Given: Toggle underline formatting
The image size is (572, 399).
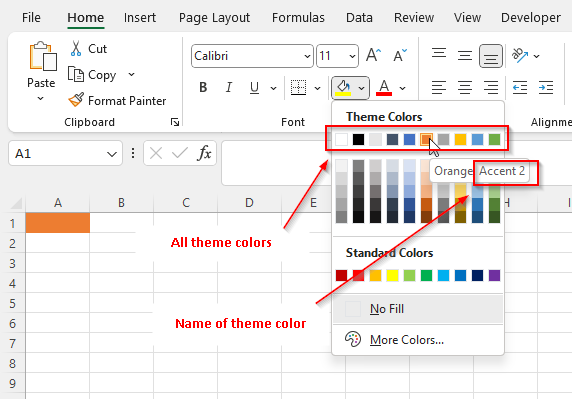Looking at the screenshot, I should pos(254,88).
